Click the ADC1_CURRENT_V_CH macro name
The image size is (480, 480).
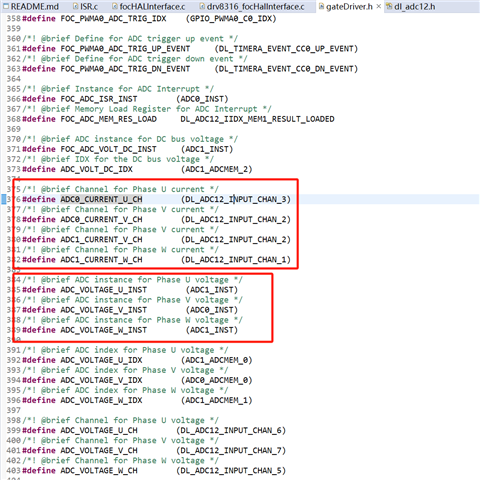coord(101,239)
